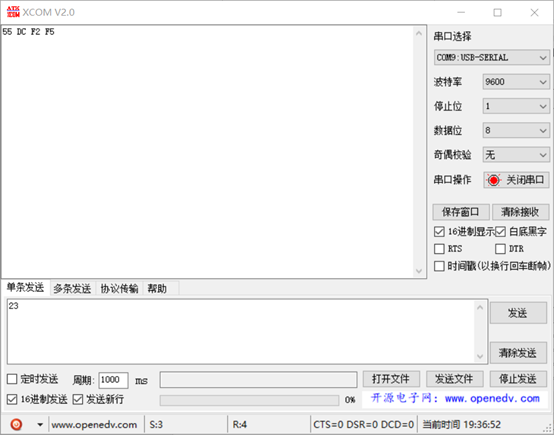Screen dimensions: 554x435
Task: Click the red serial port status indicator
Action: pyautogui.click(x=493, y=180)
